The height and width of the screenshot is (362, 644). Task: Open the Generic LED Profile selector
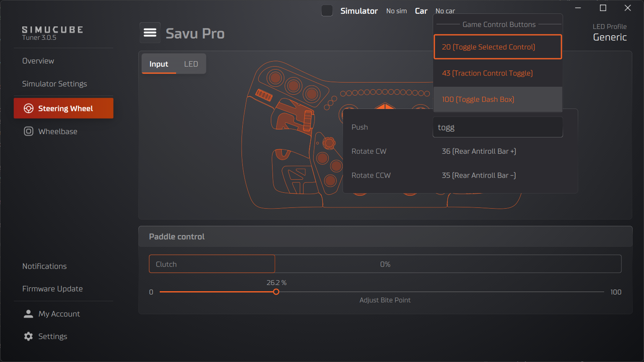point(610,37)
